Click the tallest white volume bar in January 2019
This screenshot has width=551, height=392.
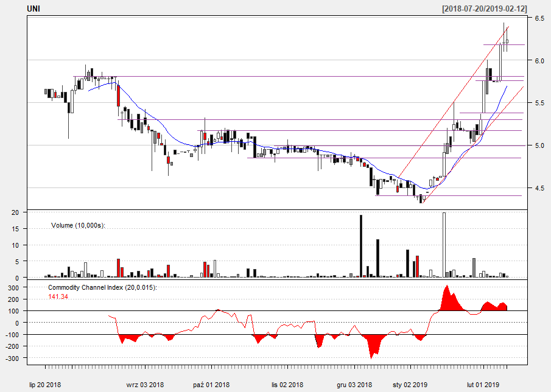click(444, 245)
